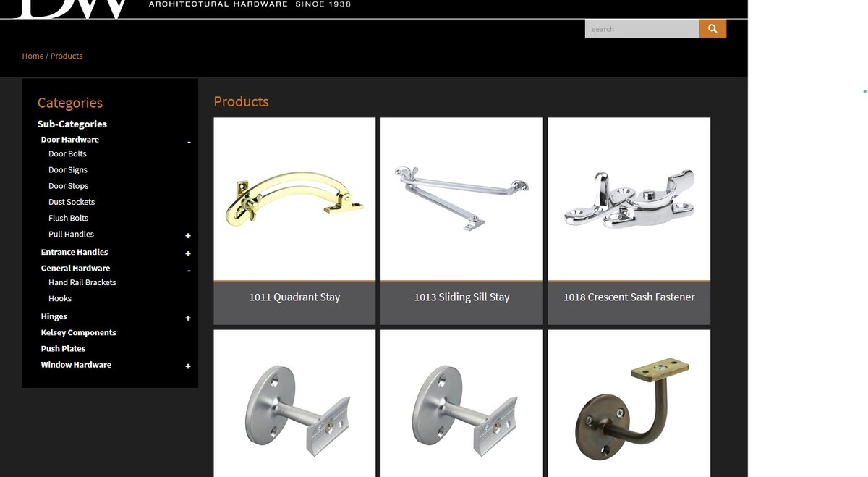Expand the Window Hardware category
This screenshot has height=477, width=868.
click(188, 366)
